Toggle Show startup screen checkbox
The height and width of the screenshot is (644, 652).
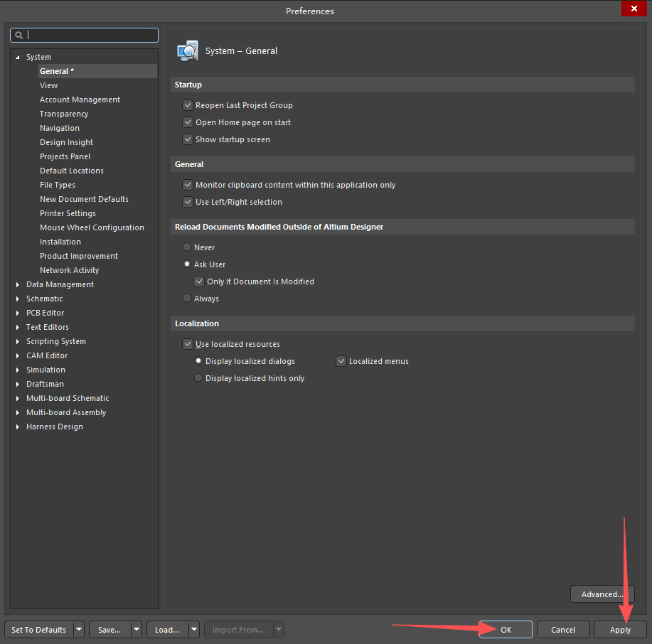(188, 139)
